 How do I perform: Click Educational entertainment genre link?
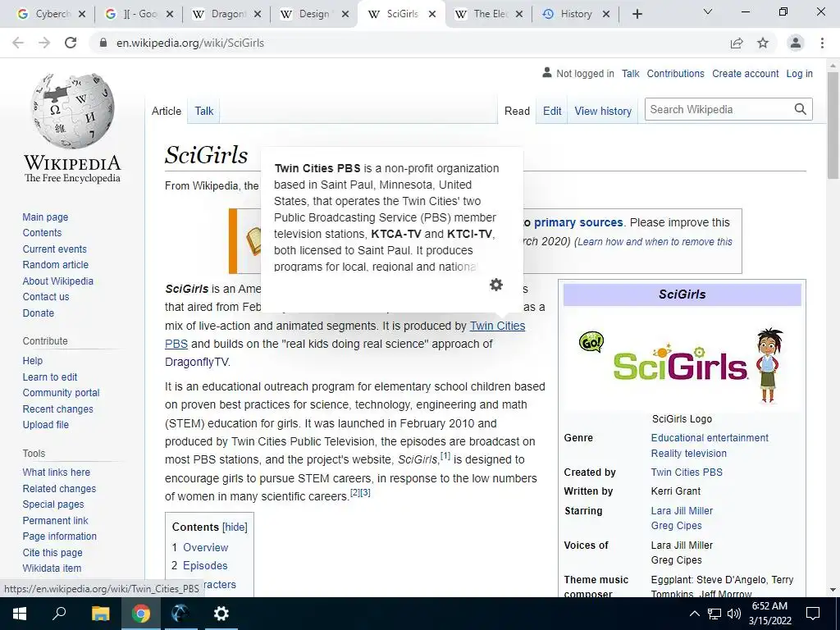tap(710, 438)
